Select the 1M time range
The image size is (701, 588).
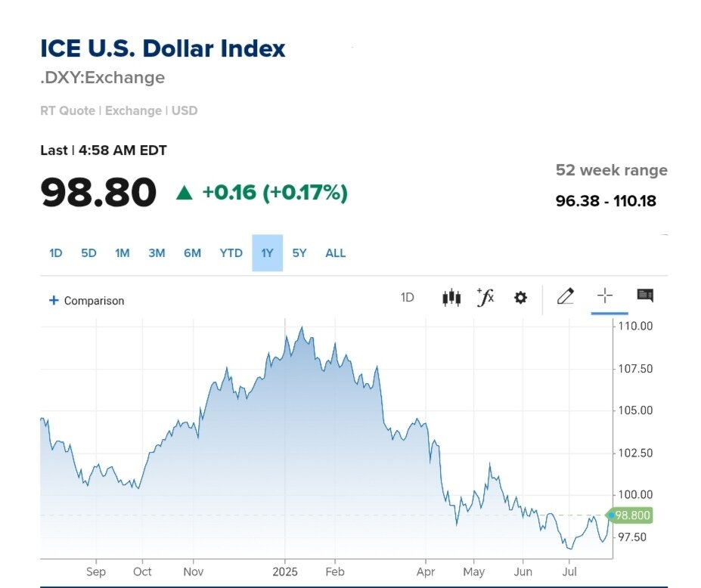123,253
